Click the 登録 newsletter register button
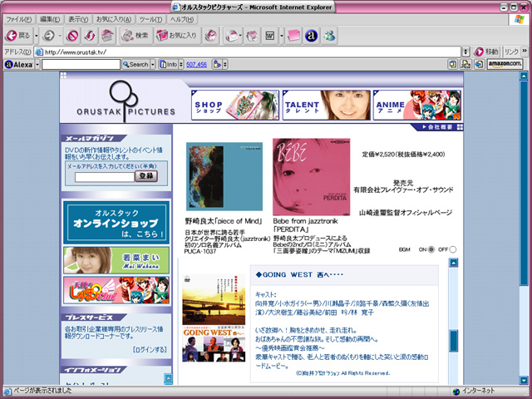532x399 pixels. (x=146, y=176)
